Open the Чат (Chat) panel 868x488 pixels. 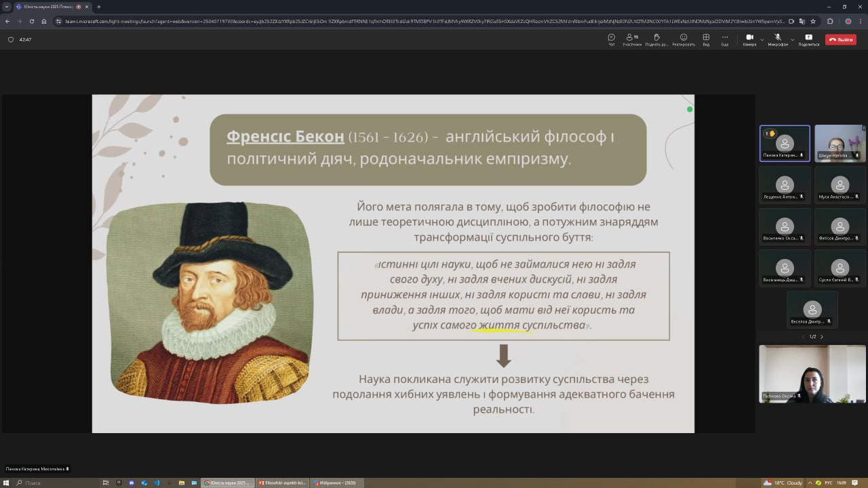coord(611,39)
